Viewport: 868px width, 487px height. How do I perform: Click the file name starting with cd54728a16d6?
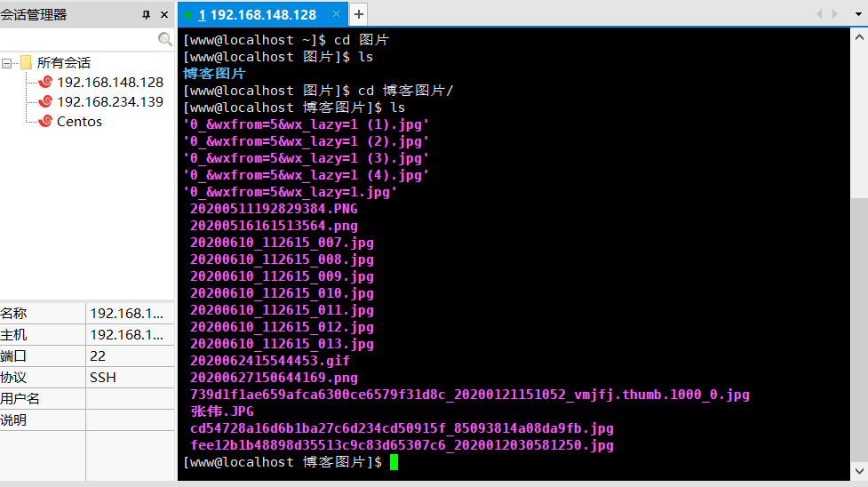click(402, 428)
